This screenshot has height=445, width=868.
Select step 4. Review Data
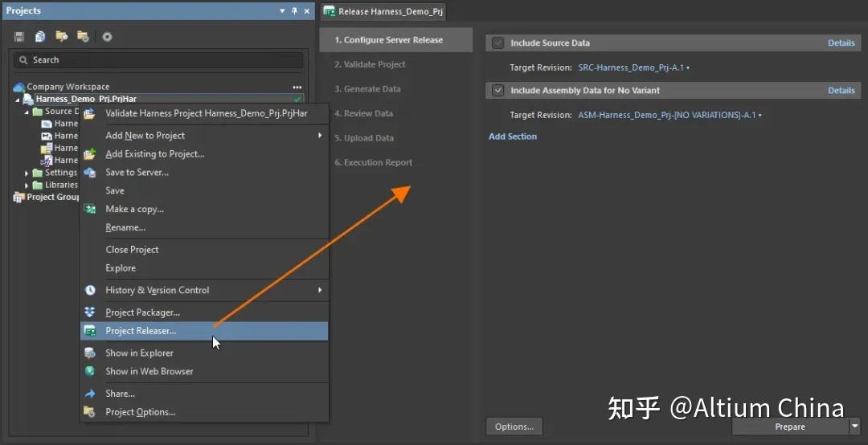click(395, 113)
